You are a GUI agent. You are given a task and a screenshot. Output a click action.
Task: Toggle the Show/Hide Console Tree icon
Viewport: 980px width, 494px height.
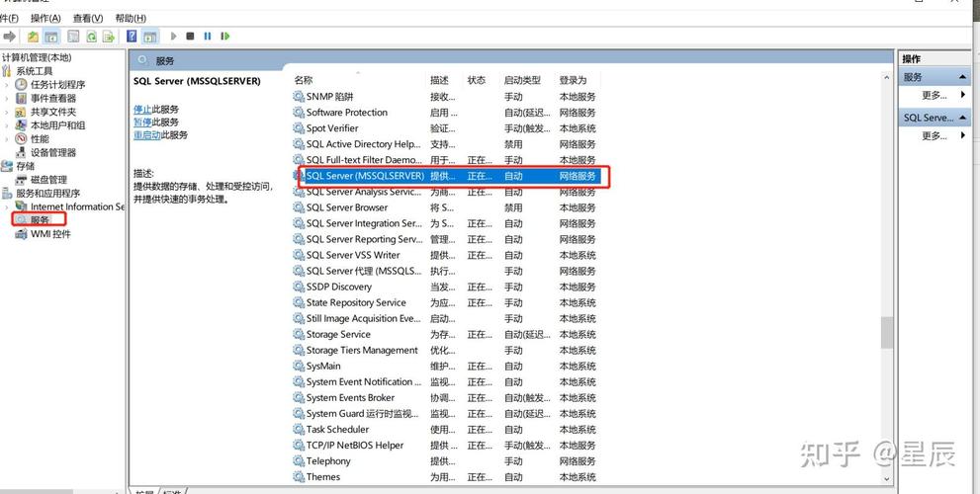pyautogui.click(x=51, y=37)
